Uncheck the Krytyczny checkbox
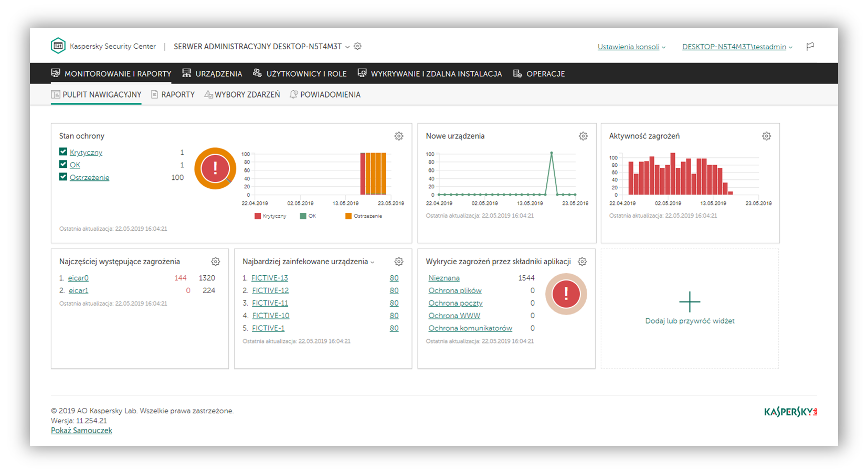Image resolution: width=868 pixels, height=474 pixels. [x=63, y=152]
